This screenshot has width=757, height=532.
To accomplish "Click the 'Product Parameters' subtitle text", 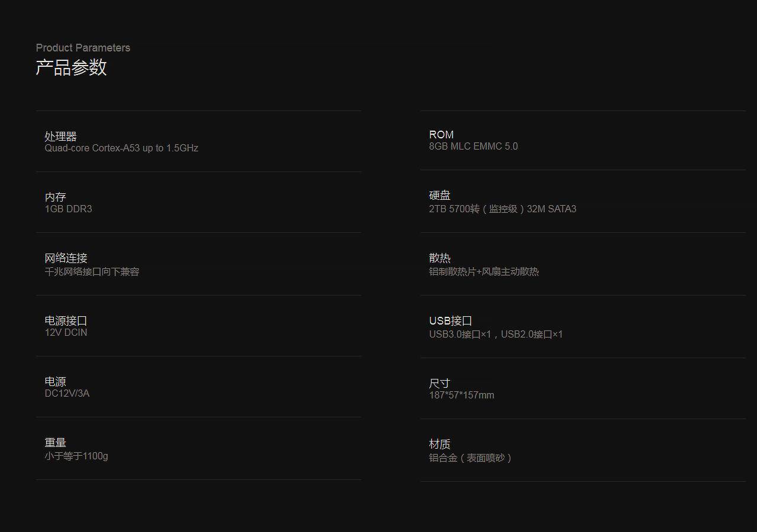I will [x=83, y=48].
